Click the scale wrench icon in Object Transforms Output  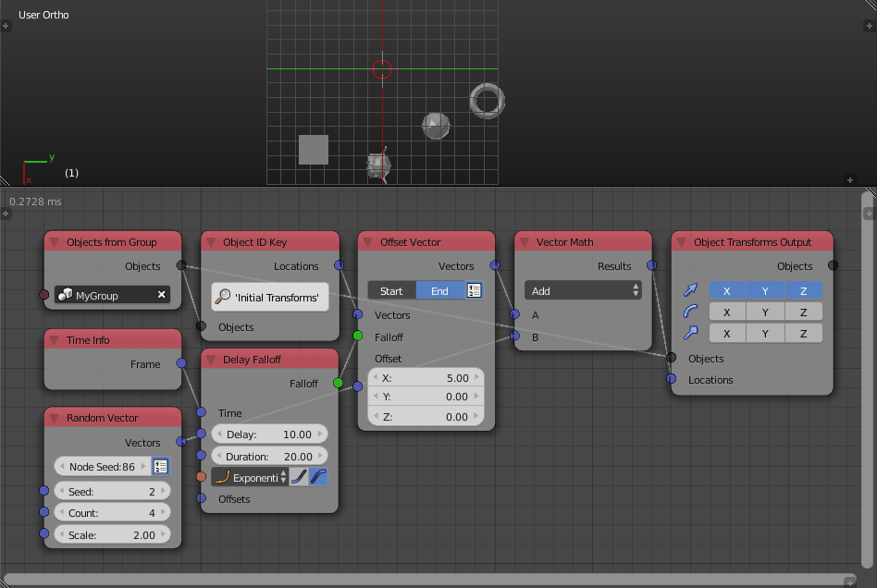click(691, 333)
